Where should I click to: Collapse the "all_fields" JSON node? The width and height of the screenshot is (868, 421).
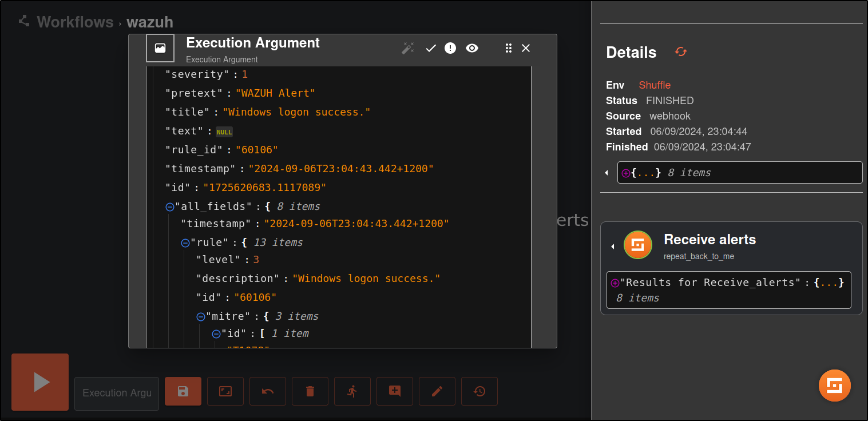coord(170,207)
